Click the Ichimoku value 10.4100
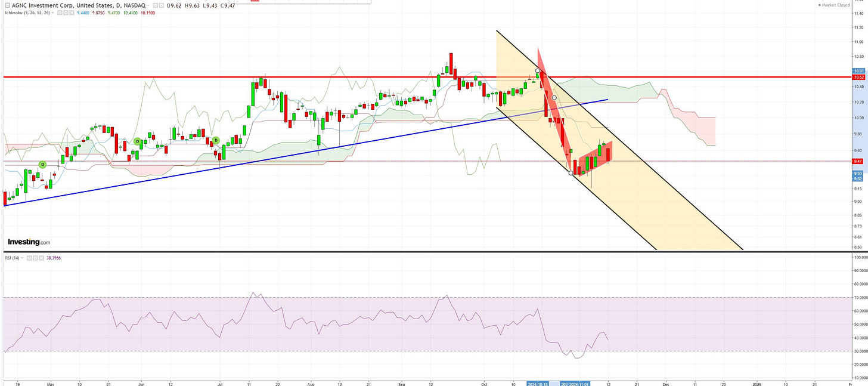The image size is (868, 386). [x=131, y=13]
